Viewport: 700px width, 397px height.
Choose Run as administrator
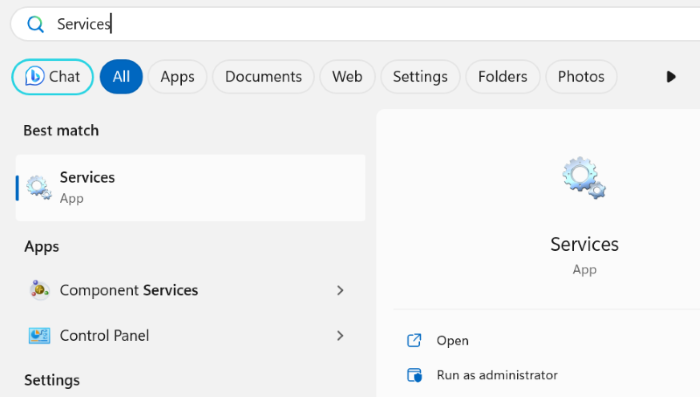click(x=497, y=375)
